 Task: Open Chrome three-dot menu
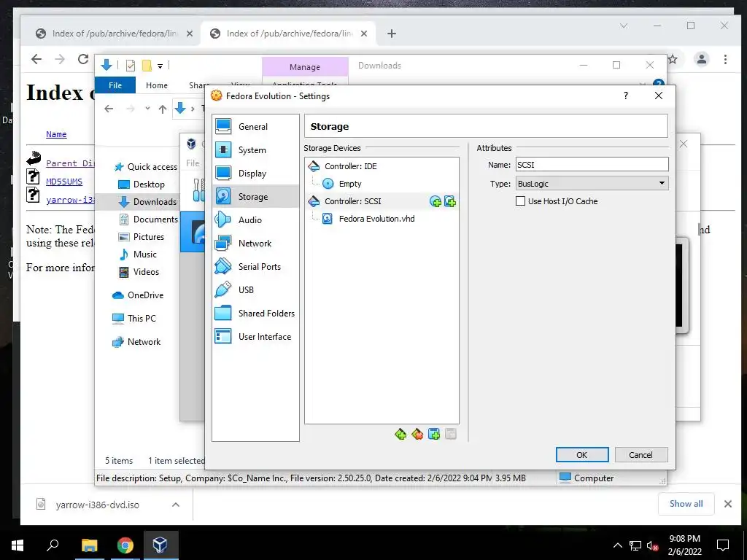click(x=725, y=59)
